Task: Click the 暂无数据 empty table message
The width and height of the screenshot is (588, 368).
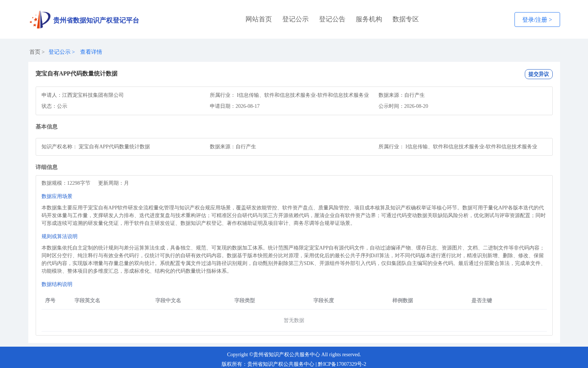Action: point(294,320)
